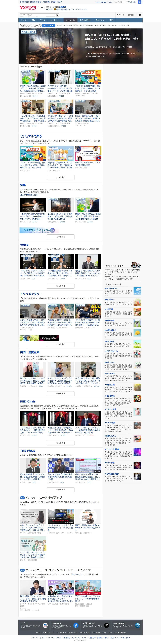This screenshot has width=161, height=644.
Task: Click comment count 211 on hero article
Action: [130, 47]
